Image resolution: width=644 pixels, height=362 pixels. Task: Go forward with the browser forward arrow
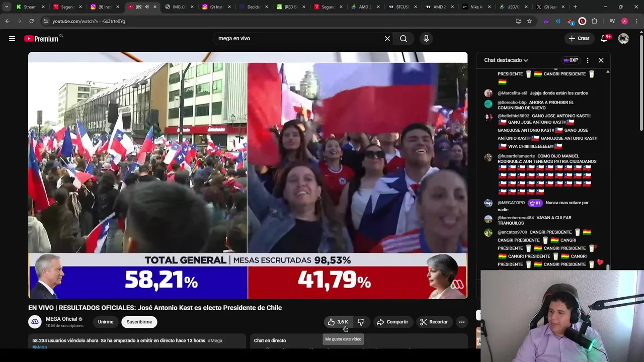coord(19,21)
